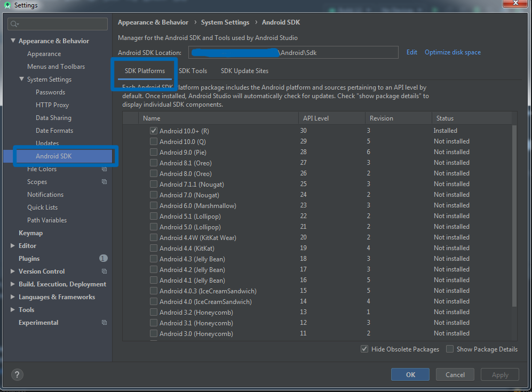Click the project-level icon beside Experimental
The image size is (532, 392).
[x=104, y=323]
